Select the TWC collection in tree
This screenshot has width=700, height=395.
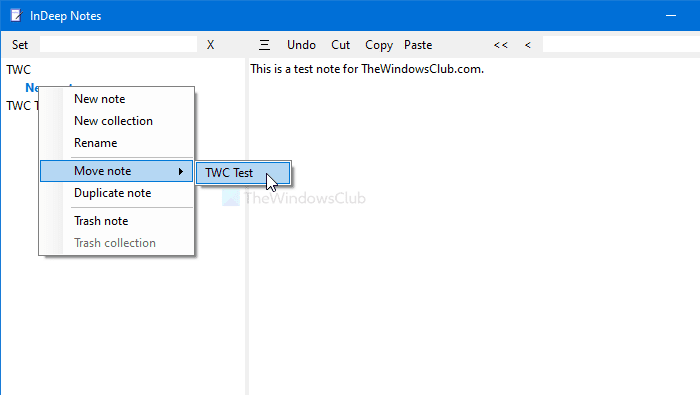[19, 70]
